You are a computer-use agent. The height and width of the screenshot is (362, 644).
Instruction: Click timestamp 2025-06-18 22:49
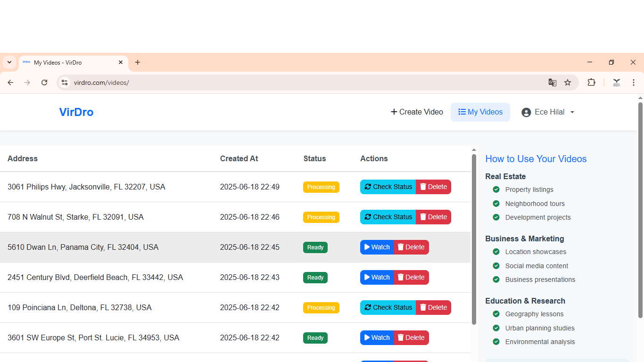point(250,187)
